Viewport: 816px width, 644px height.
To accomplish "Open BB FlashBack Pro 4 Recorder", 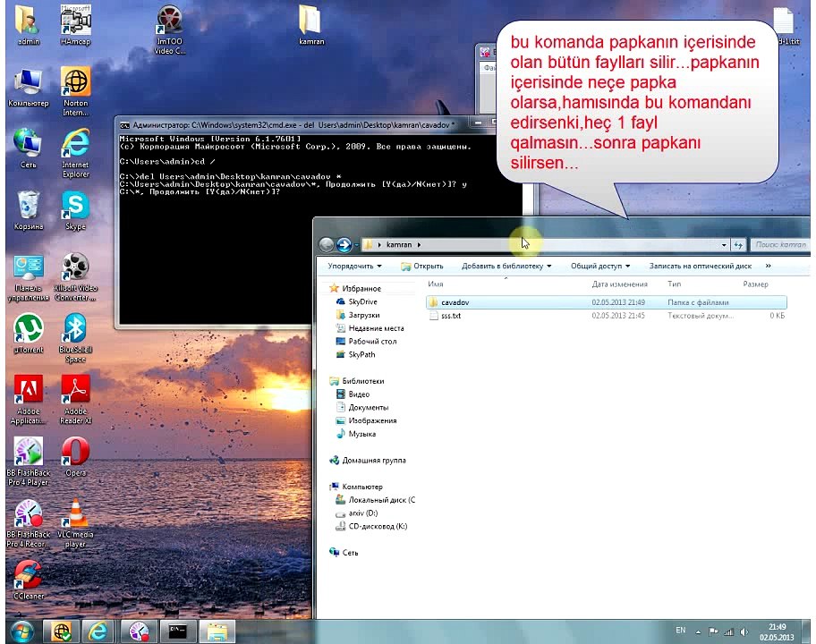I will 28,523.
